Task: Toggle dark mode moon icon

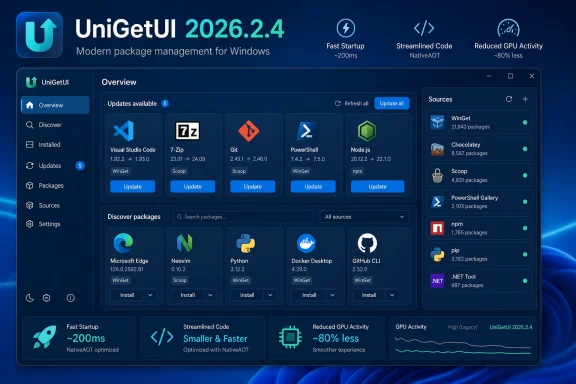Action: click(x=30, y=298)
